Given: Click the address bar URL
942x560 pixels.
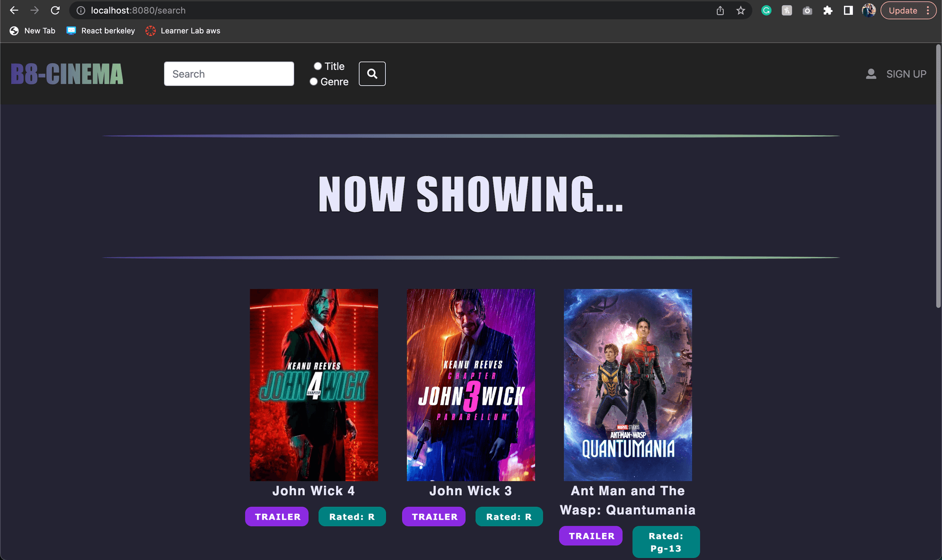Looking at the screenshot, I should pos(138,10).
